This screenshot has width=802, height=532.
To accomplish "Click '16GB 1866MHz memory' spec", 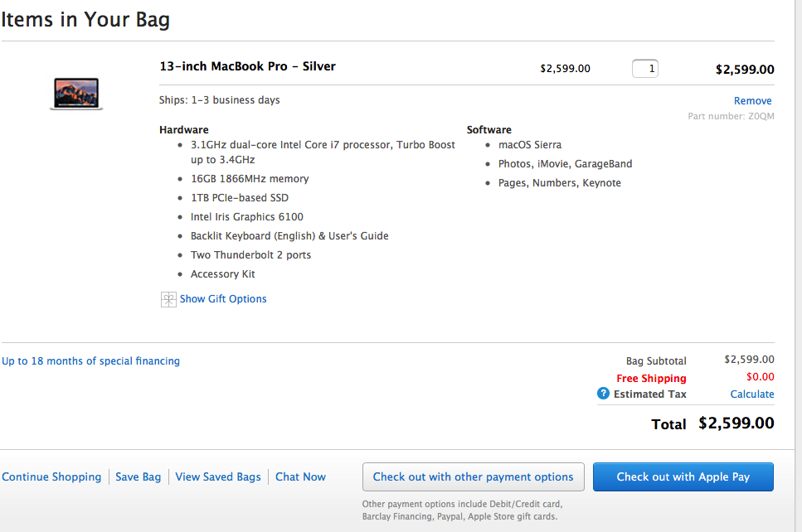I will (x=250, y=179).
